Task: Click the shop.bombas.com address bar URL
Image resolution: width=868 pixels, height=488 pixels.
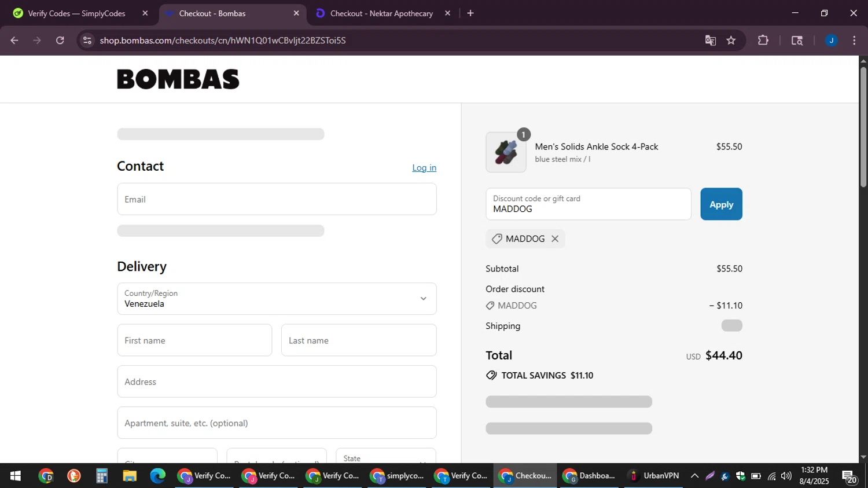Action: click(x=223, y=41)
